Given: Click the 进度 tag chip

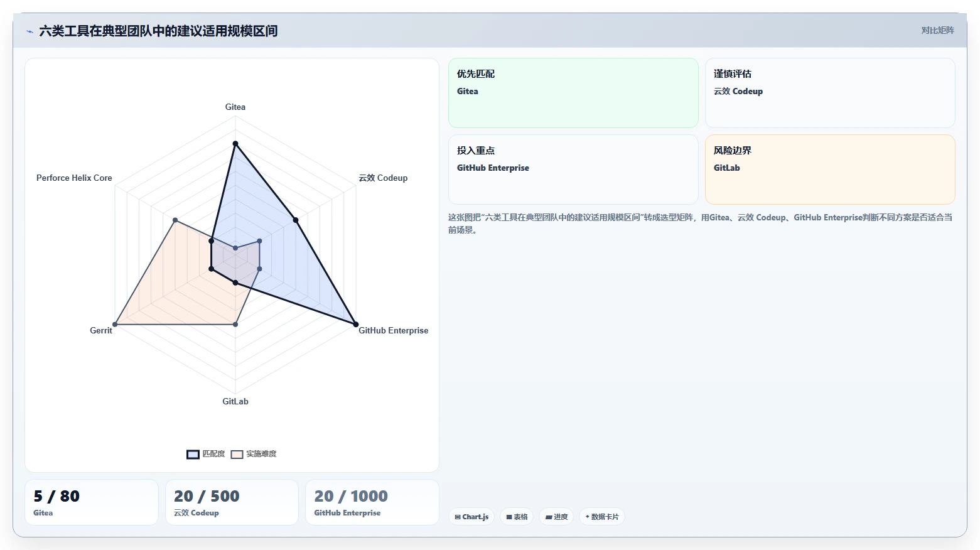Looking at the screenshot, I should click(556, 517).
